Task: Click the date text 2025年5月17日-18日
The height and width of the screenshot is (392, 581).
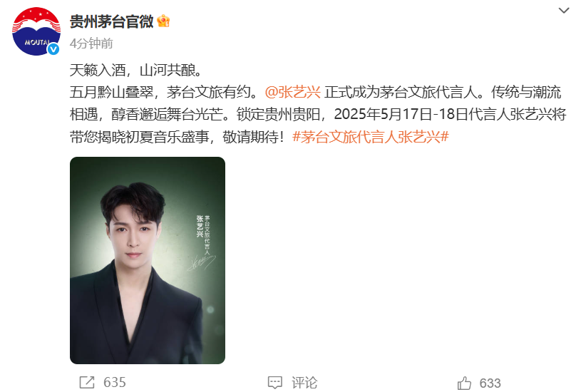Action: pyautogui.click(x=401, y=115)
